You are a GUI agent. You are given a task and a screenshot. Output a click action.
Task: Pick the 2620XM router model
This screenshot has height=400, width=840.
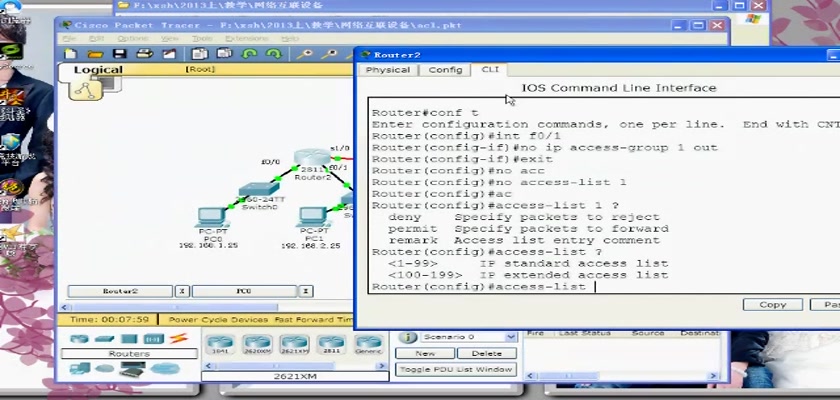click(x=258, y=344)
